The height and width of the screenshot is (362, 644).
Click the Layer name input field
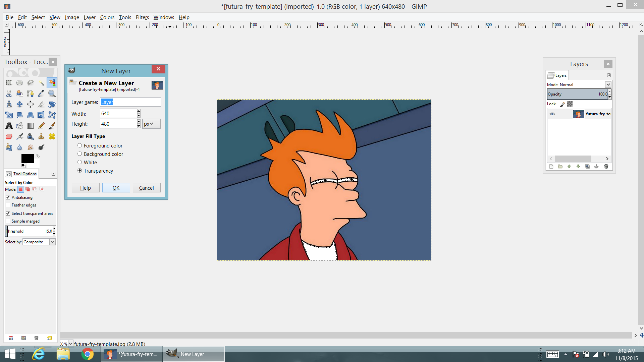pyautogui.click(x=130, y=102)
